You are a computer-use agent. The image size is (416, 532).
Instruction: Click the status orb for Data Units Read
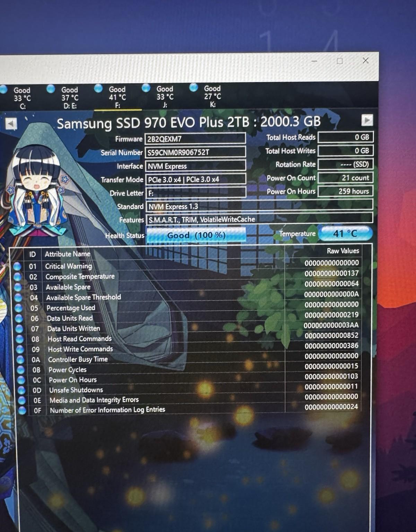(x=19, y=318)
